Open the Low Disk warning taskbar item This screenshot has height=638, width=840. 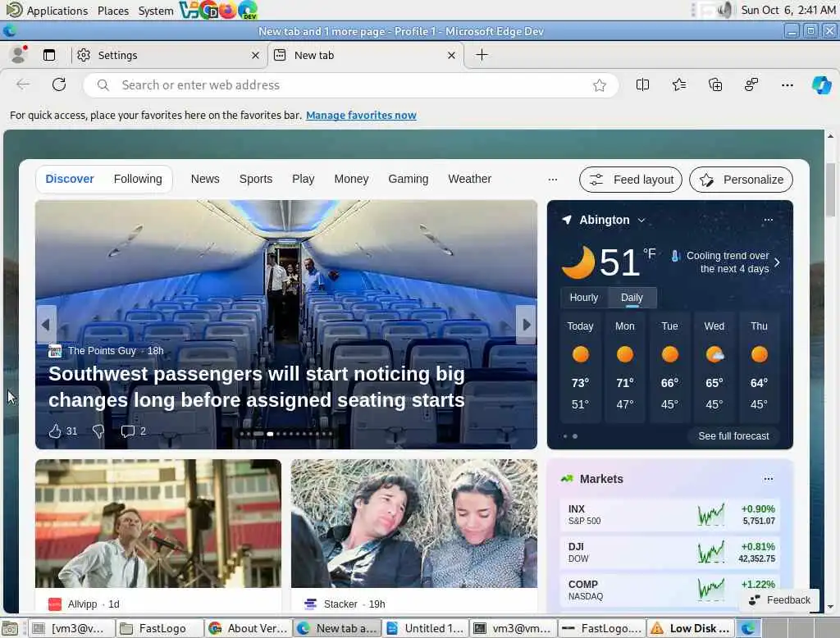pyautogui.click(x=690, y=628)
